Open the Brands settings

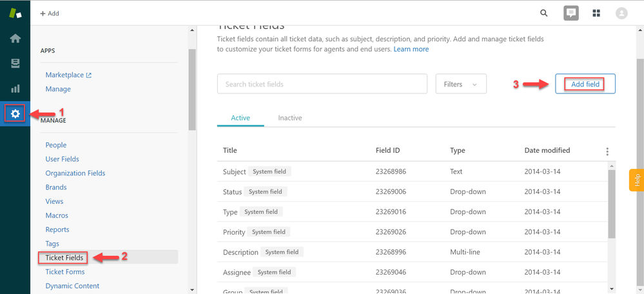click(x=56, y=187)
